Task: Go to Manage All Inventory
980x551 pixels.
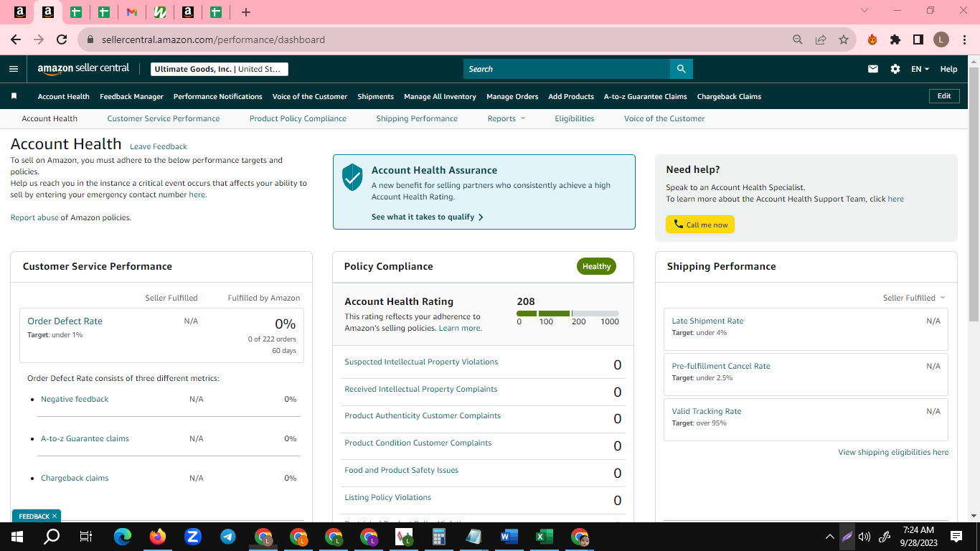Action: point(440,96)
